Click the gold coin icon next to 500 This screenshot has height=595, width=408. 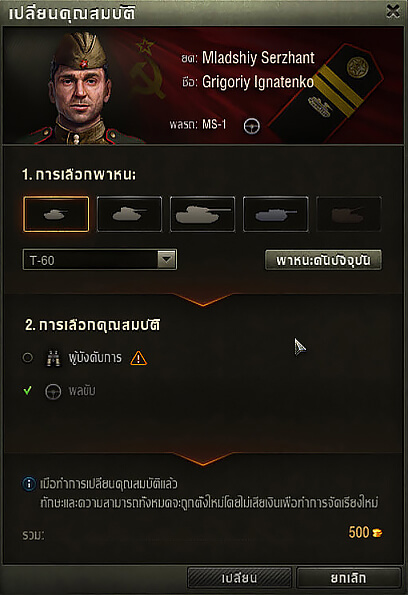377,532
